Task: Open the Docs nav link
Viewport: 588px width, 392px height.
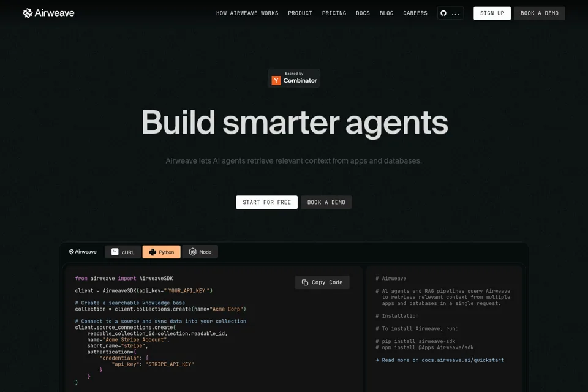Action: 363,13
